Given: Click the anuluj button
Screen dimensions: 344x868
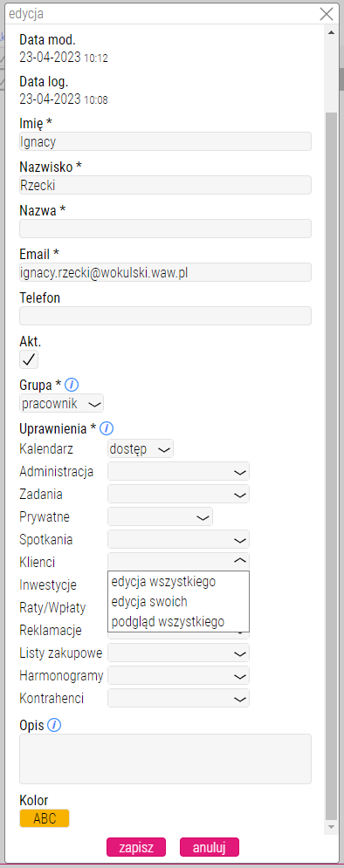Looking at the screenshot, I should (x=210, y=847).
